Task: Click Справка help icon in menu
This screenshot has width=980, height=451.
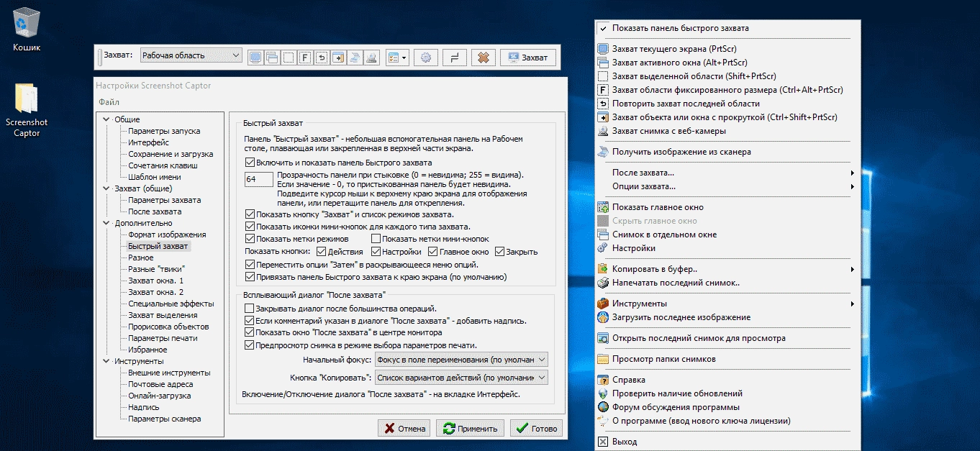Action: (603, 380)
